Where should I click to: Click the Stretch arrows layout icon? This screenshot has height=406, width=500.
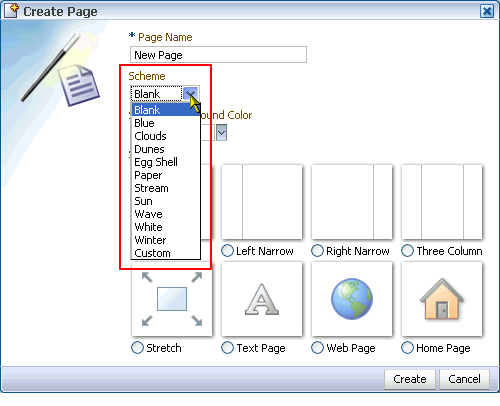pyautogui.click(x=172, y=299)
